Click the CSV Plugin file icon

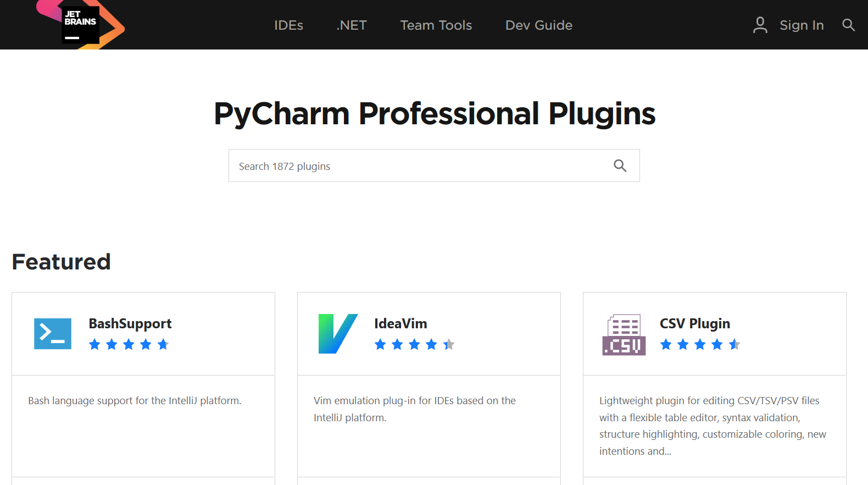(x=624, y=335)
